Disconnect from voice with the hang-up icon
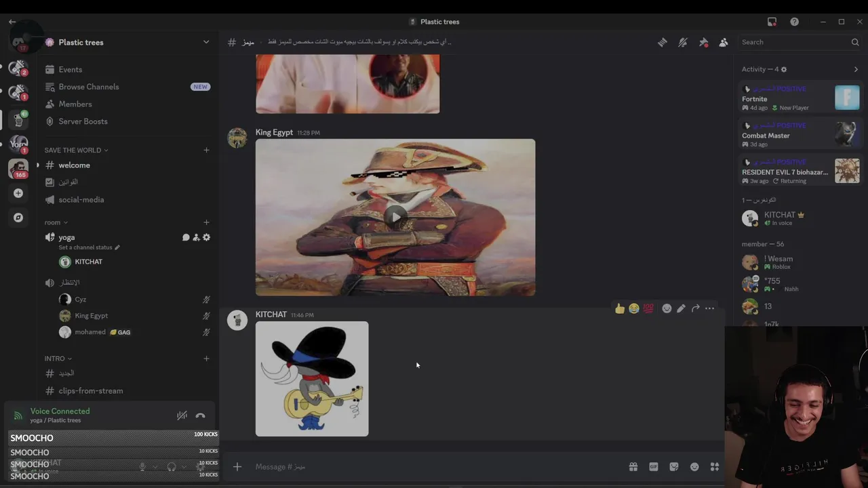The image size is (868, 488). [200, 415]
